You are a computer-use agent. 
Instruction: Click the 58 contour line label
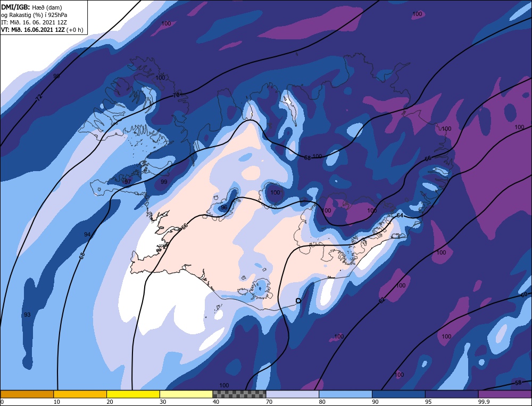[518, 383]
